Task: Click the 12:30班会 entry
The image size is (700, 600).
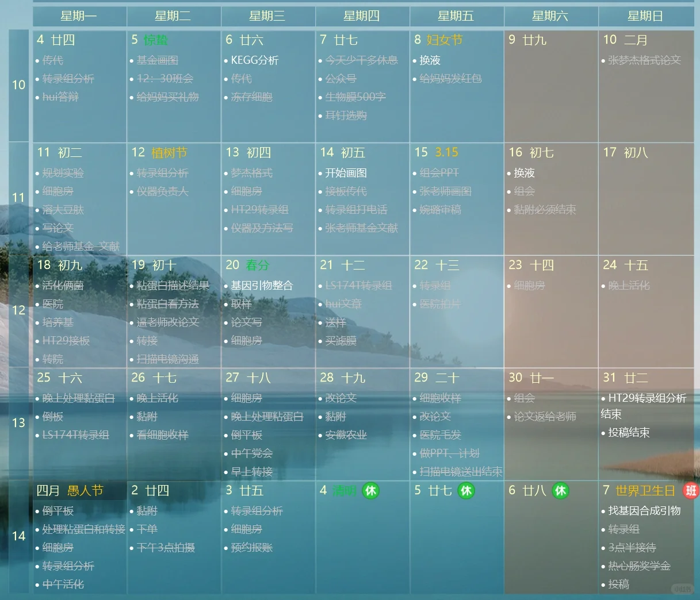Action: 165,78
